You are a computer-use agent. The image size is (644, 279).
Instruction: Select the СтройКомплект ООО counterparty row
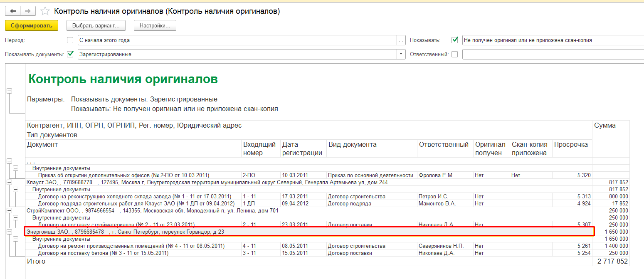click(x=309, y=210)
